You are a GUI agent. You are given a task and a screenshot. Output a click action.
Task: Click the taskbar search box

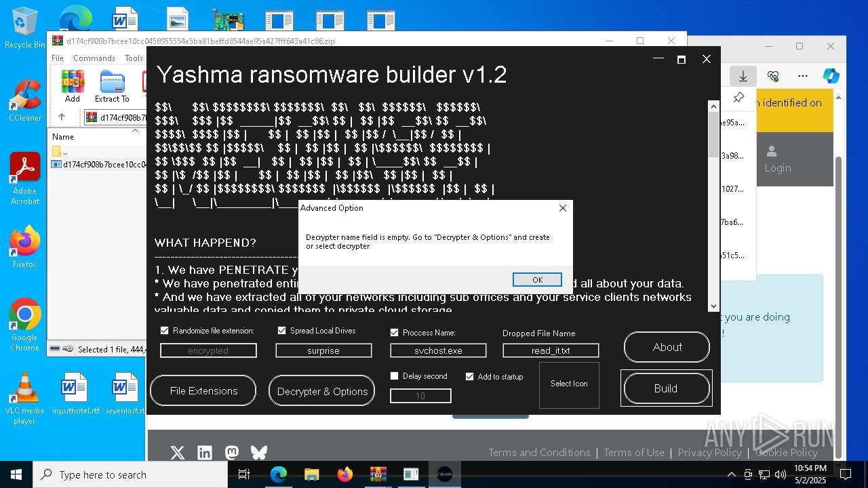point(130,474)
